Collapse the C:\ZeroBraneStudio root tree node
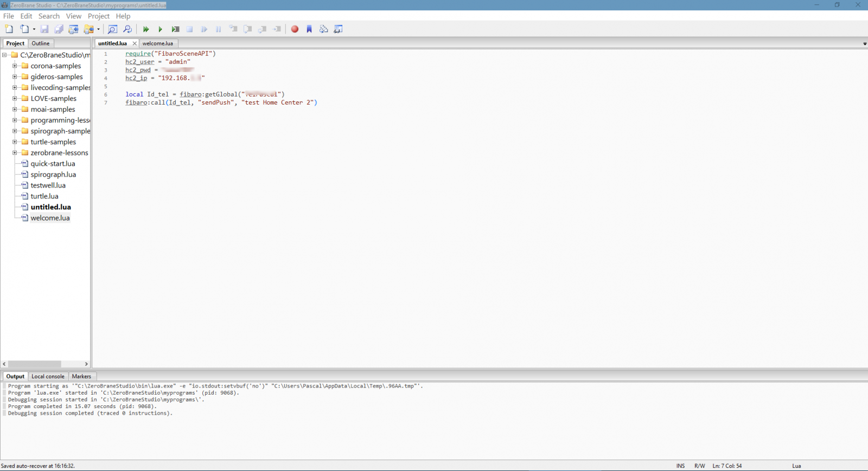The width and height of the screenshot is (868, 471). (4, 55)
